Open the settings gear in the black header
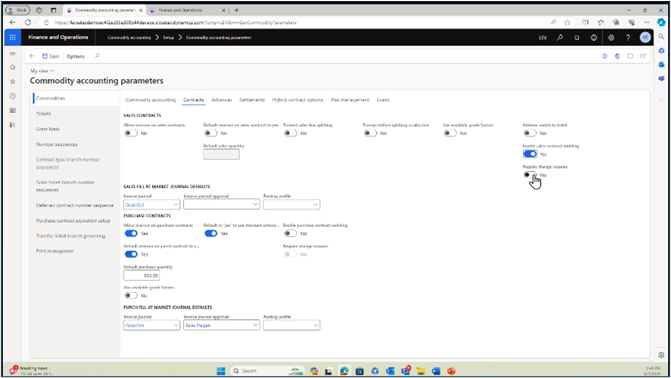 611,38
